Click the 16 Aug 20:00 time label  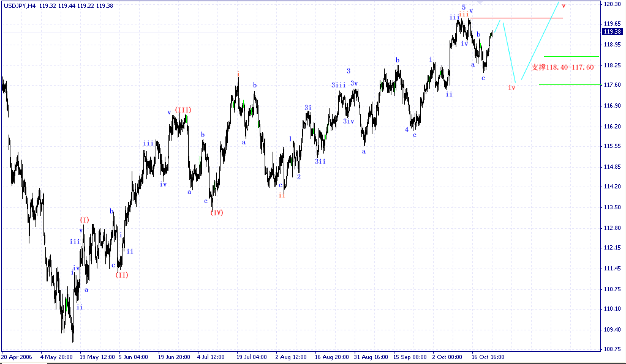(331, 357)
